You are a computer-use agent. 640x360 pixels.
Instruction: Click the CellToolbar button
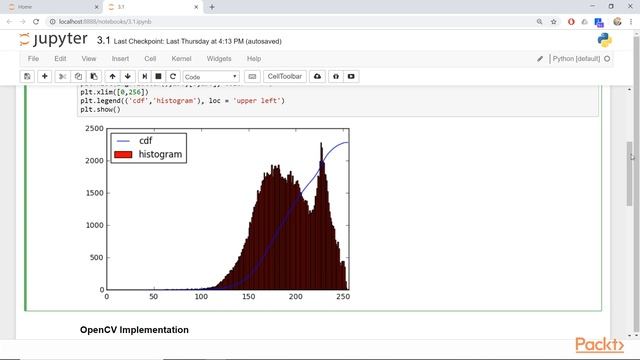[x=284, y=76]
